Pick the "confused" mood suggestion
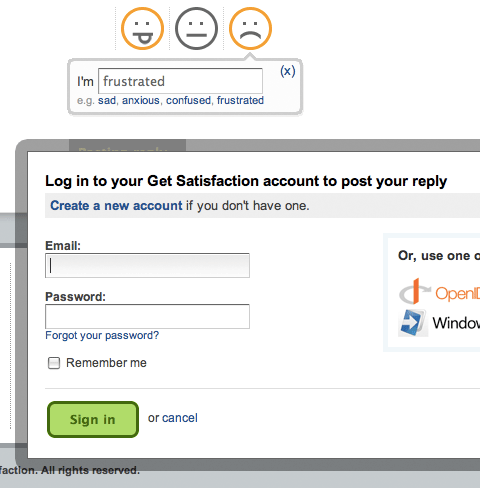The image size is (480, 488). [188, 100]
